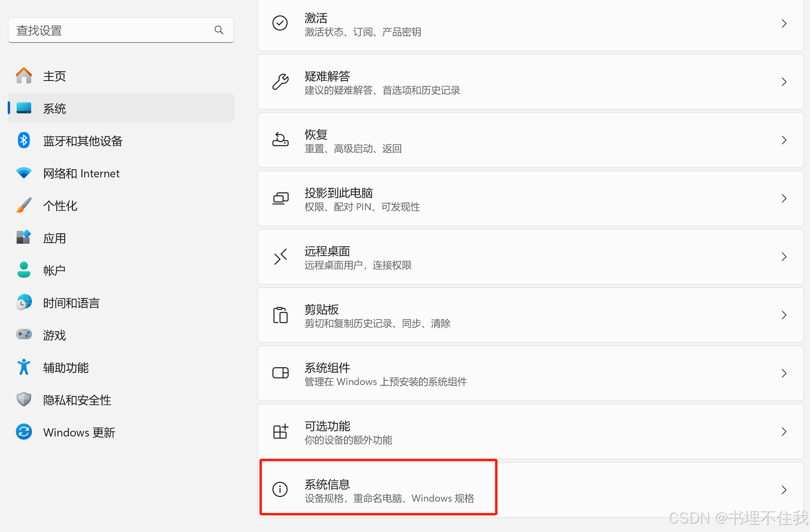Viewport: 810px width, 532px height.
Task: Click the Bluetooth icon for 蓝牙和其他设备
Action: [x=24, y=140]
